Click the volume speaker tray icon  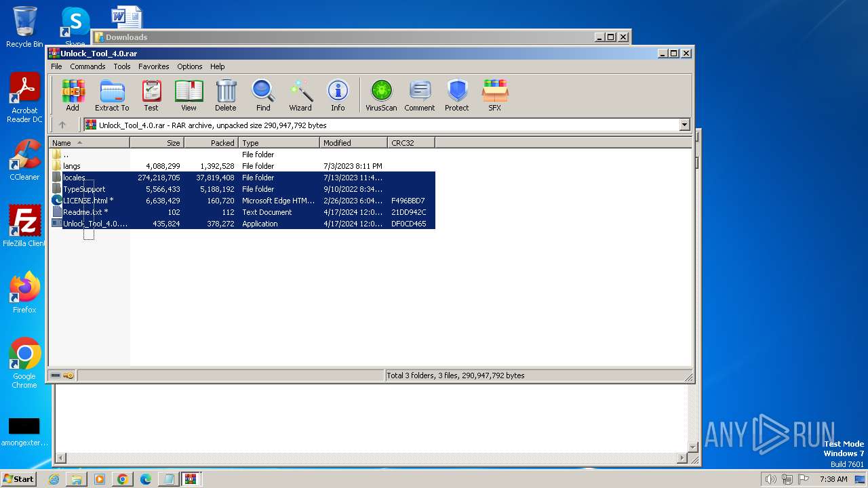click(x=770, y=479)
